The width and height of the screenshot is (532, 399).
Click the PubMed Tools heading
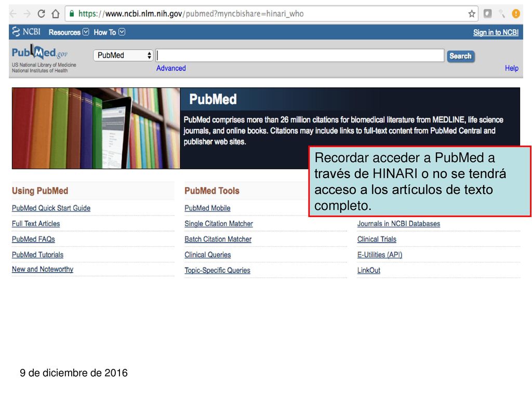(x=212, y=191)
